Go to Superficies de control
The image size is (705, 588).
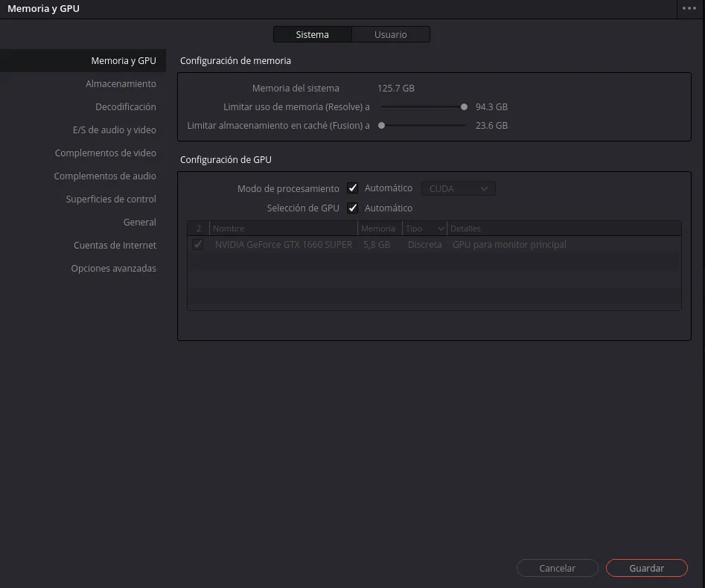(111, 199)
